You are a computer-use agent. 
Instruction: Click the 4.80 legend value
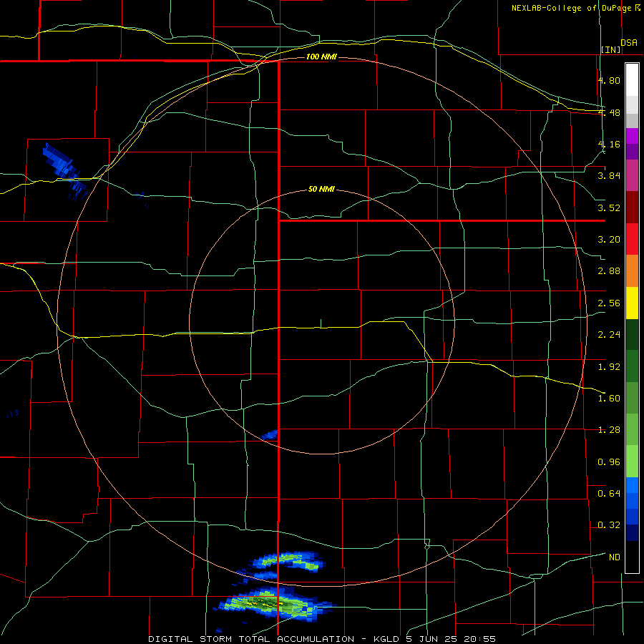click(609, 80)
